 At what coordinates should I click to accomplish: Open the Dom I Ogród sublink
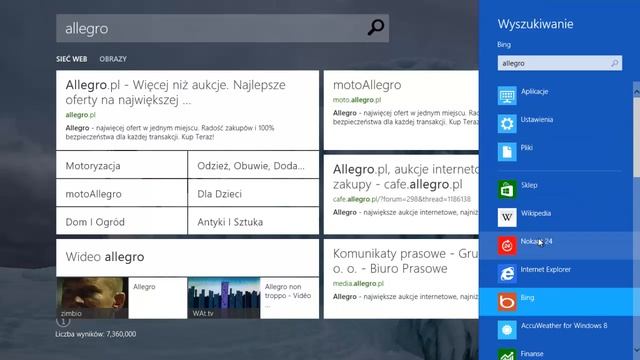122,222
